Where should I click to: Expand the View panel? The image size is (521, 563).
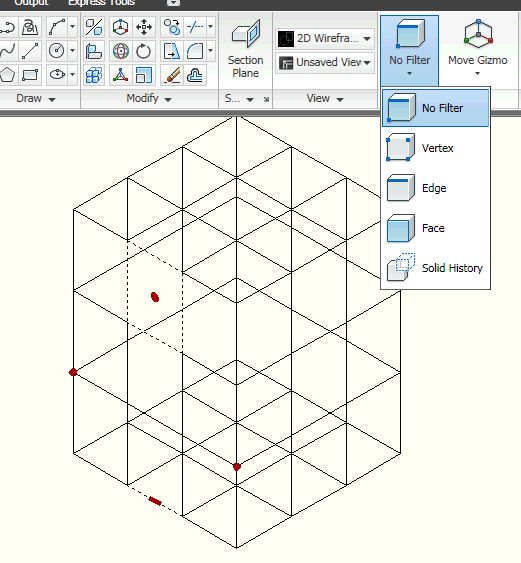325,98
